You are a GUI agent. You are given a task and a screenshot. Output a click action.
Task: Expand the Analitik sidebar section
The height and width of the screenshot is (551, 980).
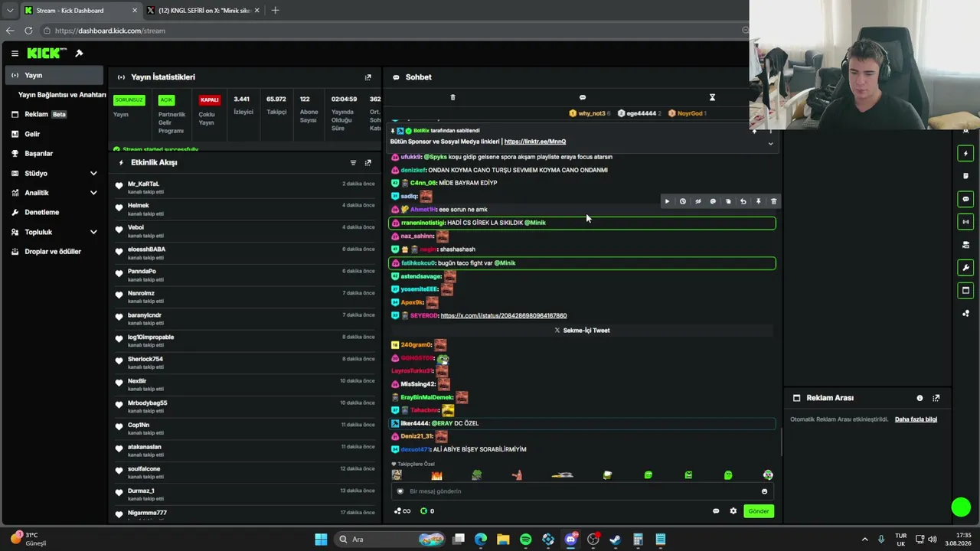[x=93, y=193]
